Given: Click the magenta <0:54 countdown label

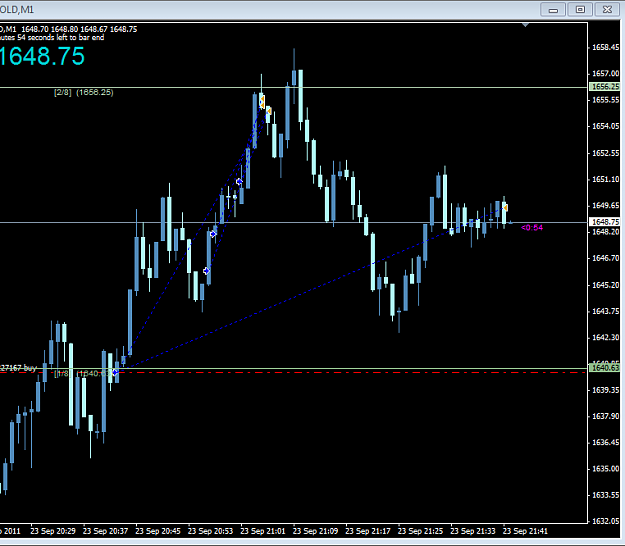Looking at the screenshot, I should click(x=532, y=228).
